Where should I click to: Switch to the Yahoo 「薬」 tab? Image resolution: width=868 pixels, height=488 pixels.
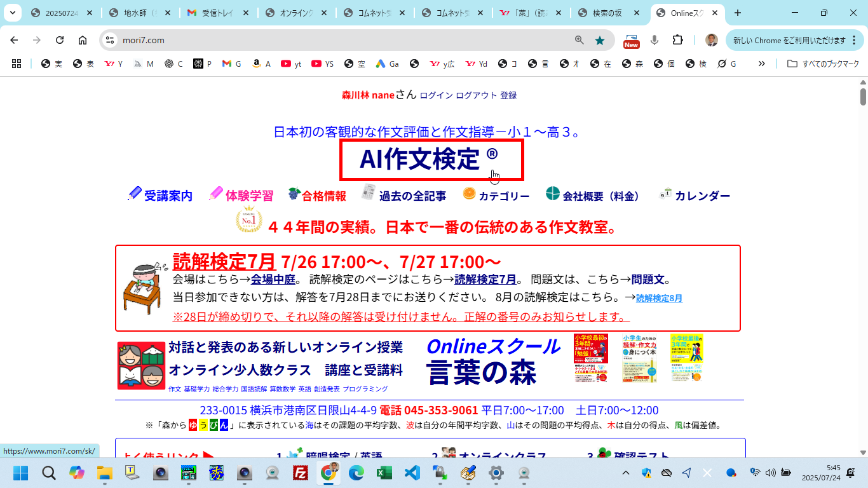point(530,13)
